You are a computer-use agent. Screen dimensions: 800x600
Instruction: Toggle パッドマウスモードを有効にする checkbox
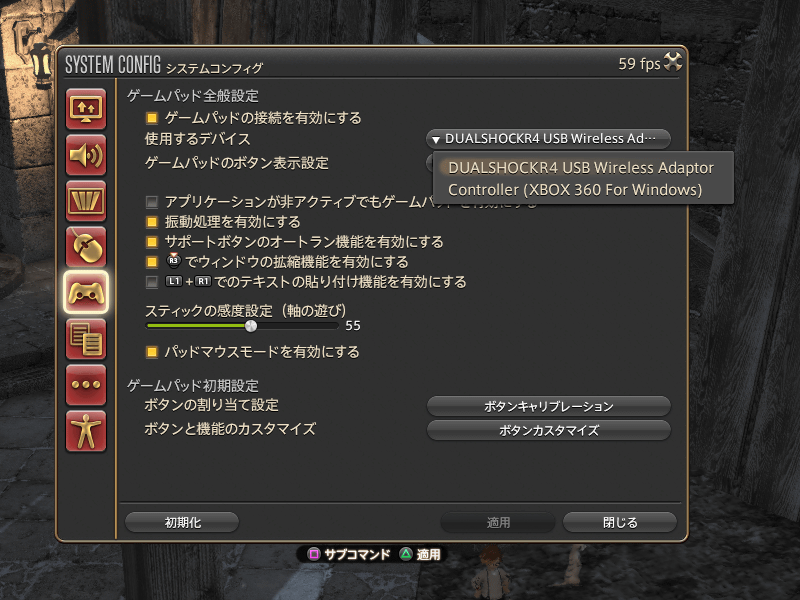pyautogui.click(x=152, y=352)
